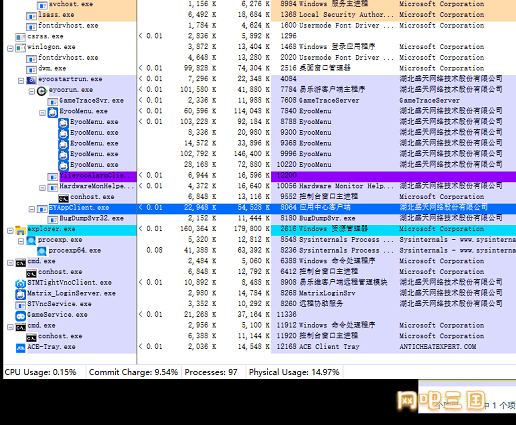Click the conhost.exe icon with PID 9552
This screenshot has width=516, height=425.
tap(63, 198)
